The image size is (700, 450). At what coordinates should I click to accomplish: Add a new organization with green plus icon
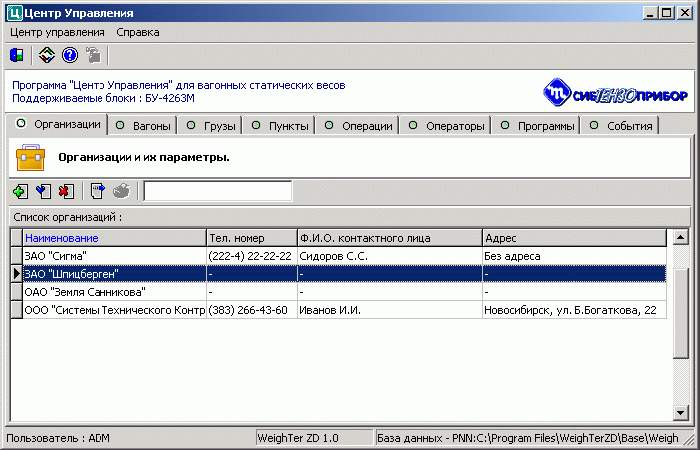click(x=21, y=192)
